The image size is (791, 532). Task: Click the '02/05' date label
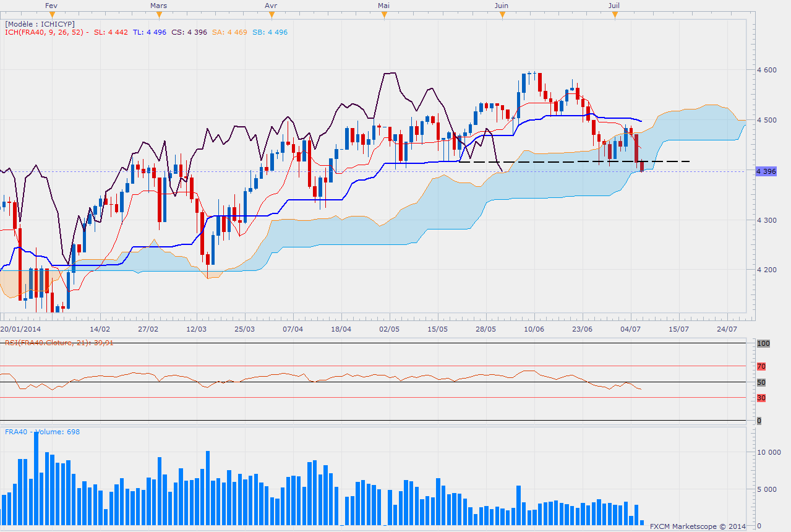pos(389,329)
